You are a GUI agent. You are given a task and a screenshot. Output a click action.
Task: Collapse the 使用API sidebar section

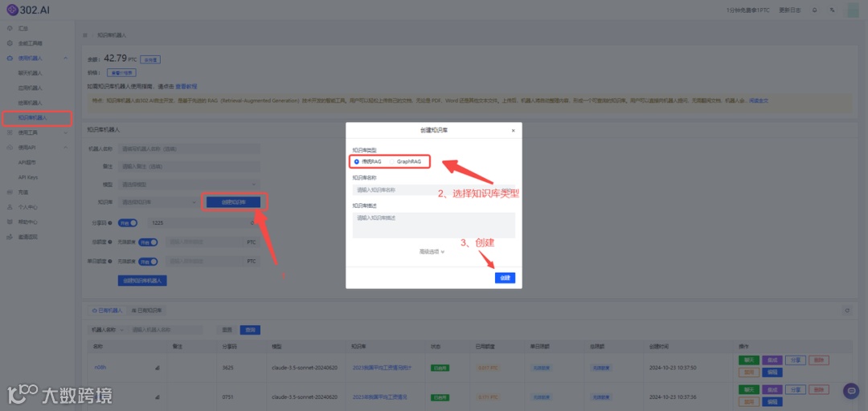point(37,147)
